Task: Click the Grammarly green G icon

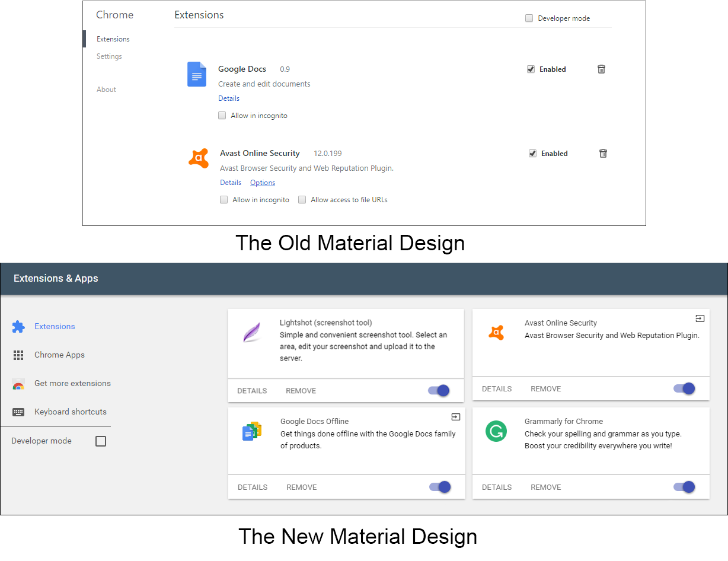Action: pos(496,431)
